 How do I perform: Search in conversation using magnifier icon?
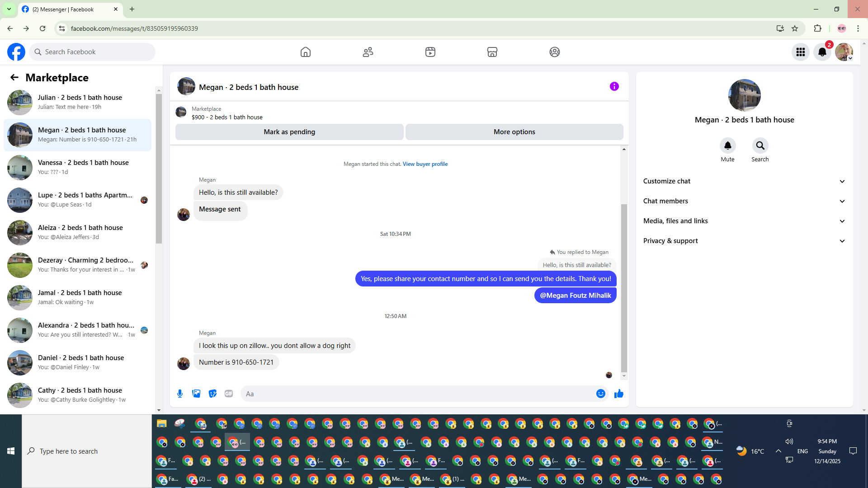click(x=760, y=145)
